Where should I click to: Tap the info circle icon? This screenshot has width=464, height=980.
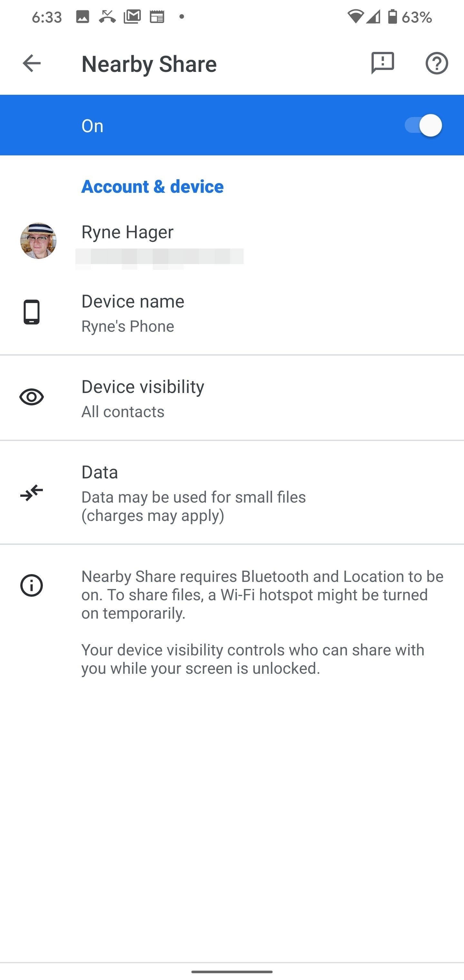(x=32, y=585)
